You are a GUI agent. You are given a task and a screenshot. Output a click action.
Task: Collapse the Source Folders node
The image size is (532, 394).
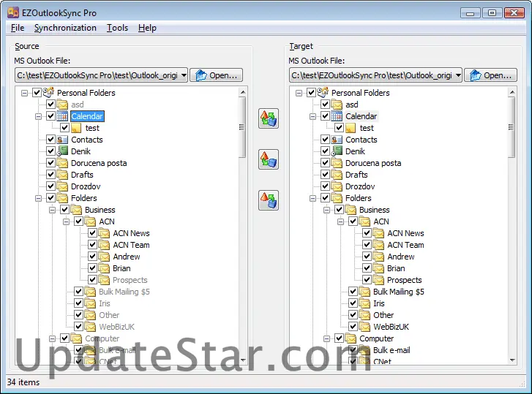(x=38, y=198)
